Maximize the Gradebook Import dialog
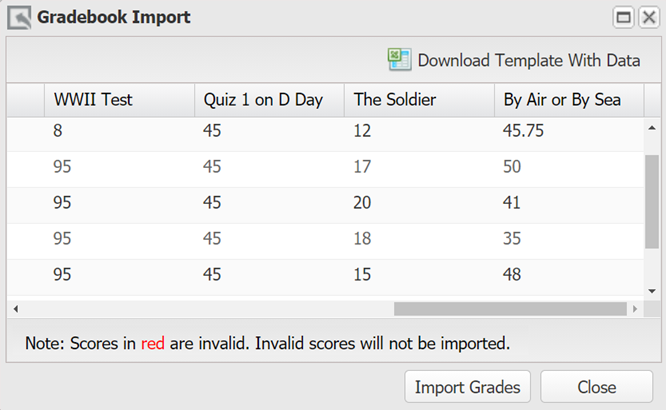 pos(624,17)
